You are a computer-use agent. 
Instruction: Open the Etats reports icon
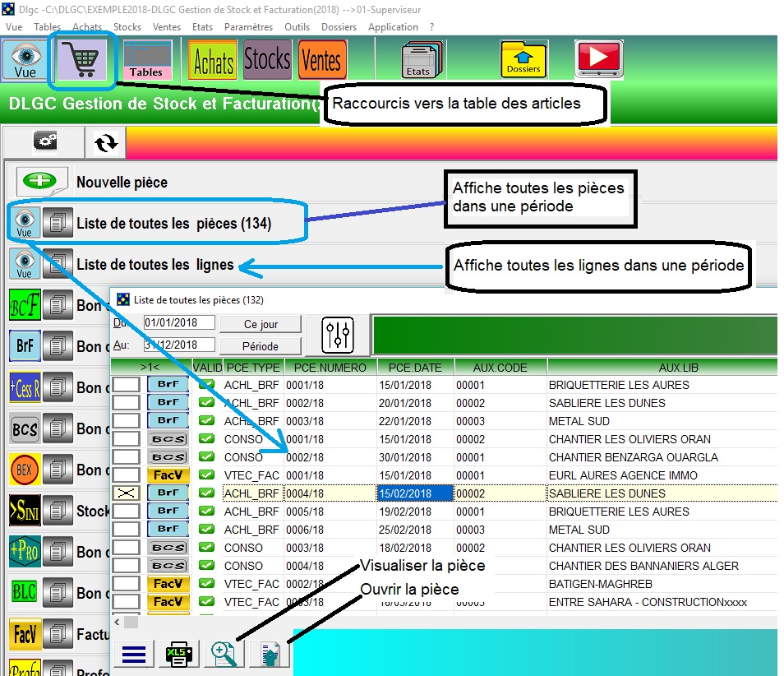[420, 61]
